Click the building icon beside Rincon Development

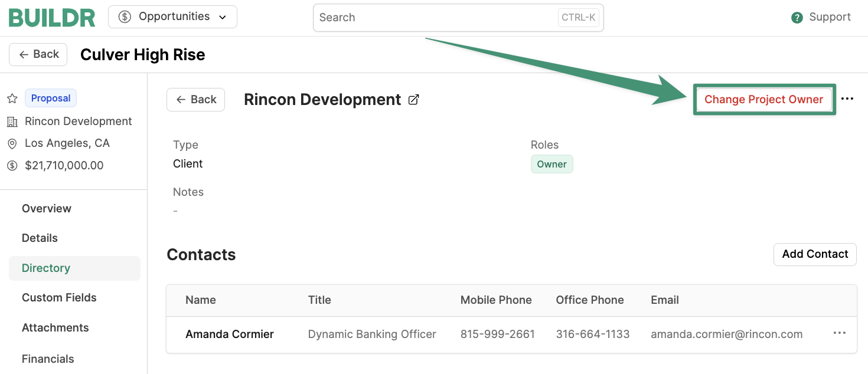click(x=12, y=122)
